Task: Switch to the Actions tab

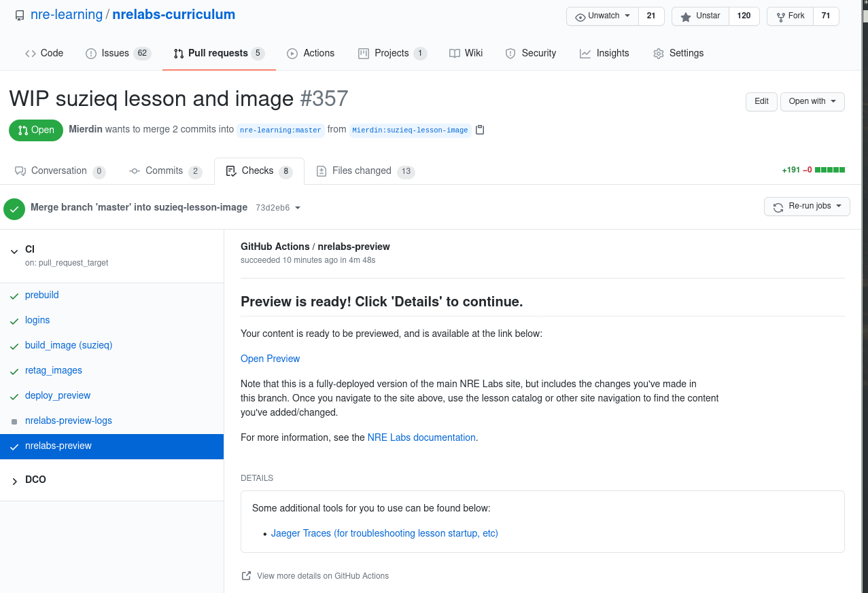Action: (x=311, y=53)
